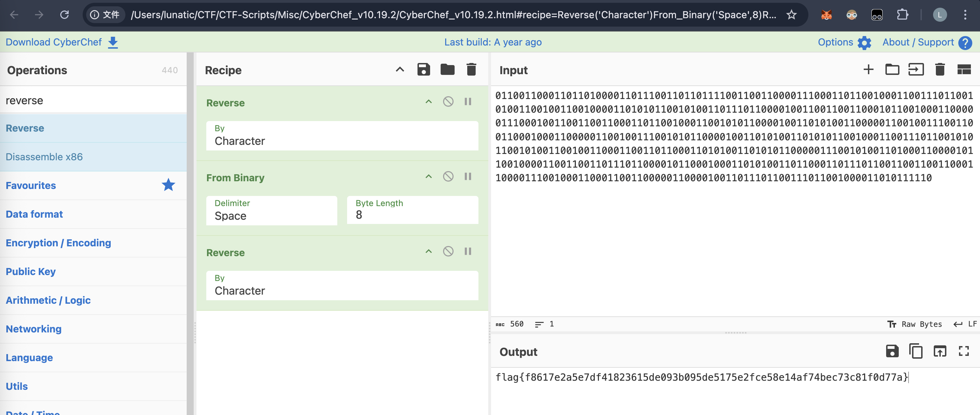Disable the first Reverse operation
This screenshot has height=415, width=980.
[x=448, y=102]
